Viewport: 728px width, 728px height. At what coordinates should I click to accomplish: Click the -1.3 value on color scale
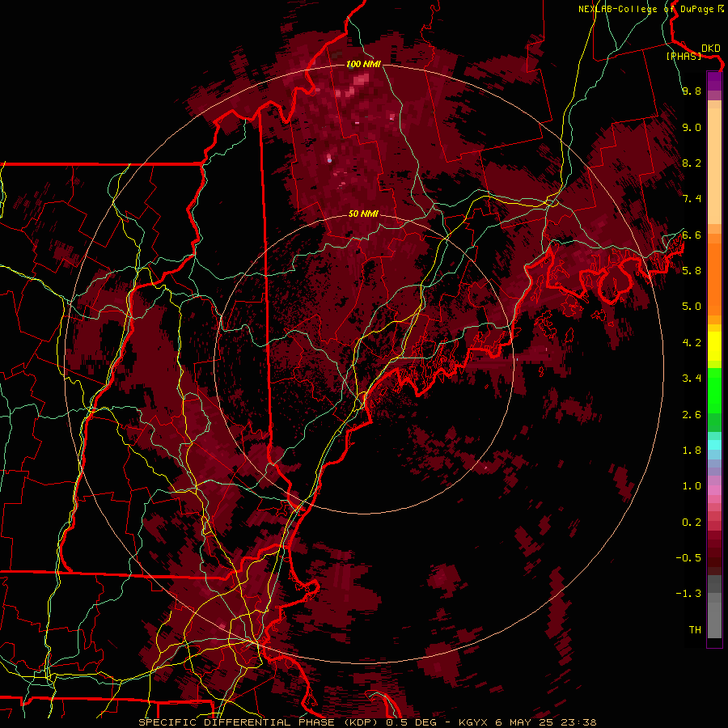pyautogui.click(x=688, y=594)
